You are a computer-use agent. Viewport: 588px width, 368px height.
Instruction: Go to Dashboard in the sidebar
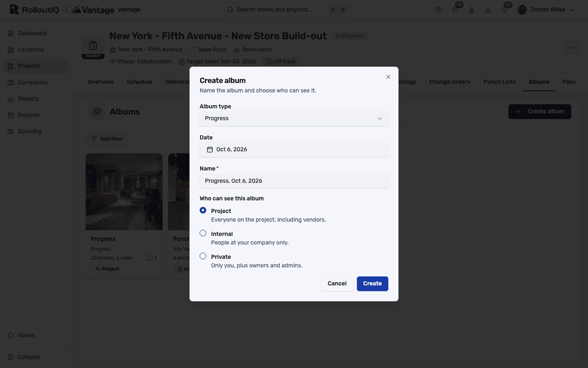tap(36, 34)
